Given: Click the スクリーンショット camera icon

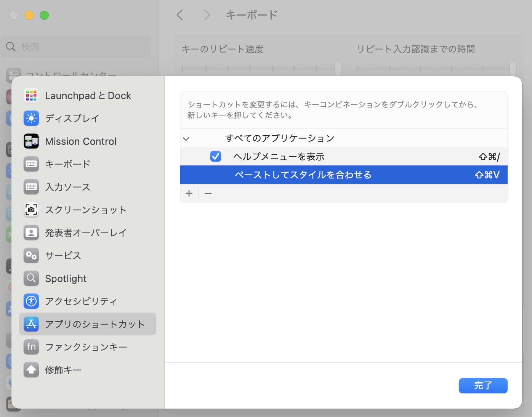Looking at the screenshot, I should click(31, 210).
